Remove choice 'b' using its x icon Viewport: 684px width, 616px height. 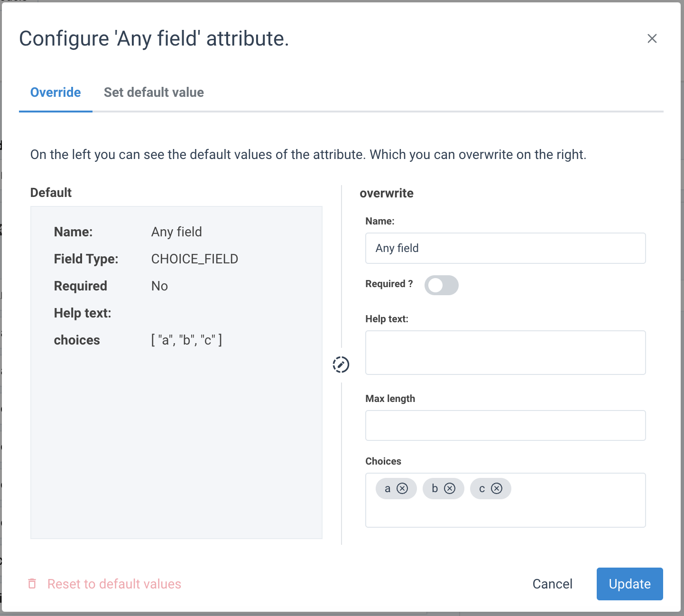(x=450, y=488)
